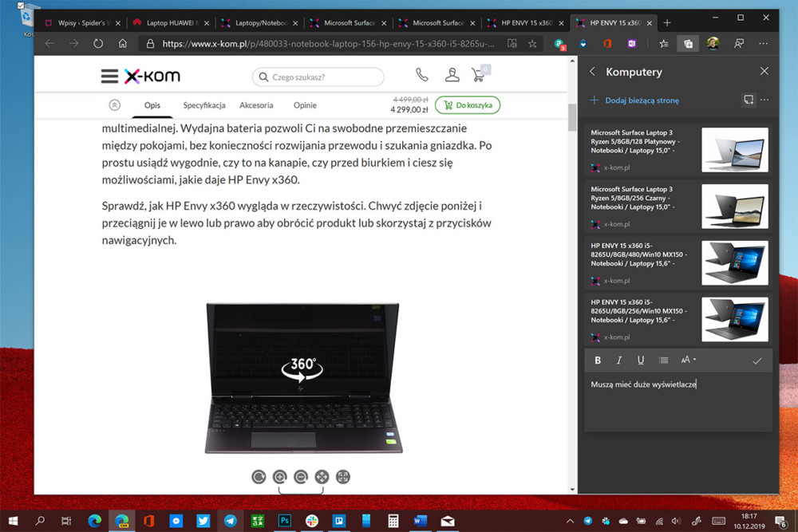This screenshot has width=798, height=532.
Task: Open the Opinie tab
Action: coord(305,105)
